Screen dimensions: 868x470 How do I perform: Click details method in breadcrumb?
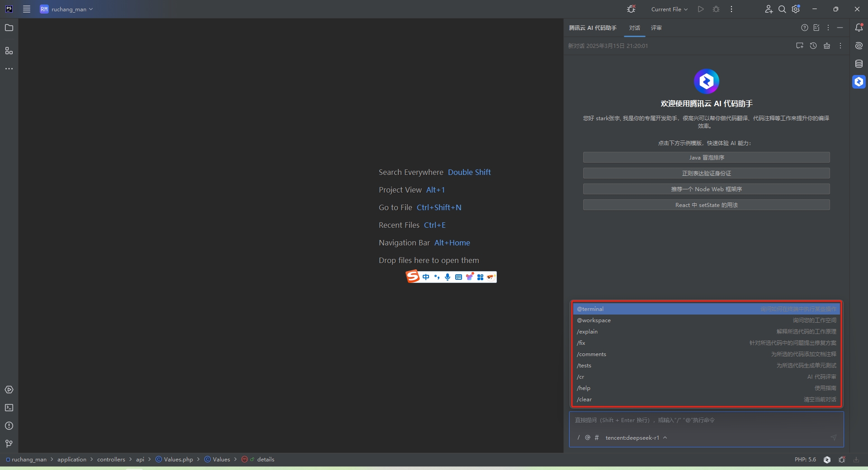click(x=258, y=460)
